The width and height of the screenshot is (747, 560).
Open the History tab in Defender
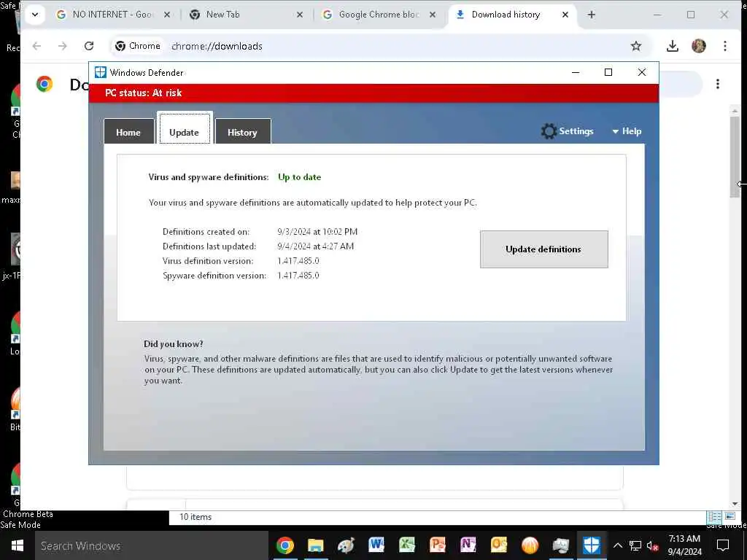242,132
